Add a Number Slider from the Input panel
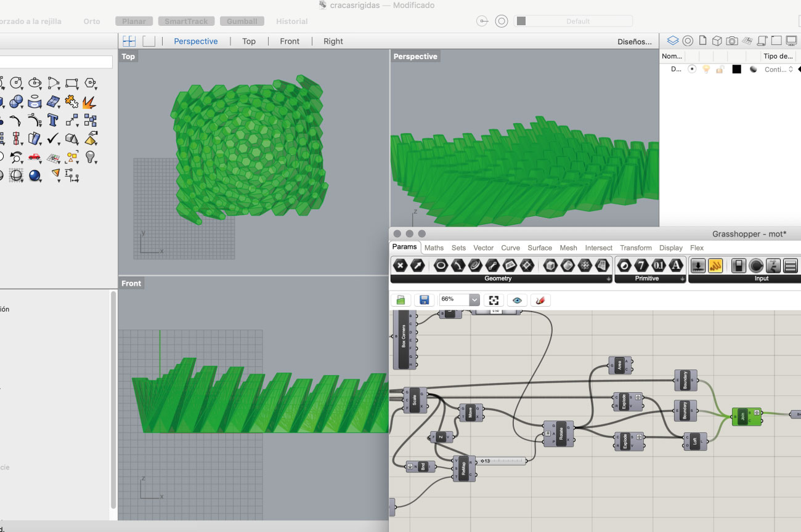Image resolution: width=801 pixels, height=532 pixels. coord(699,265)
